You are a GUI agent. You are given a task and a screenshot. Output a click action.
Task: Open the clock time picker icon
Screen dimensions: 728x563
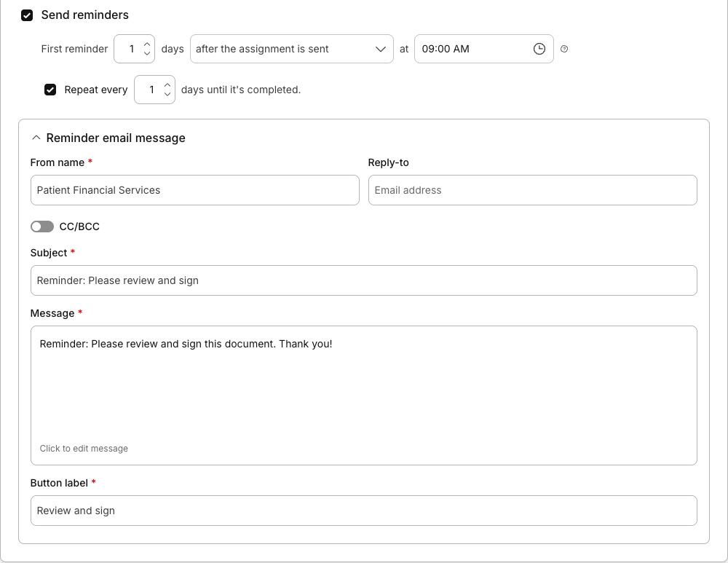[539, 49]
